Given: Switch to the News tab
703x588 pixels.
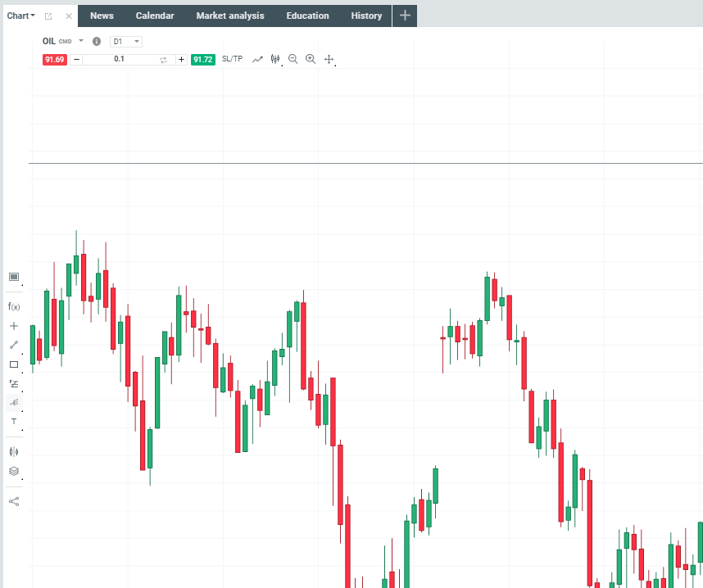Looking at the screenshot, I should (x=102, y=16).
